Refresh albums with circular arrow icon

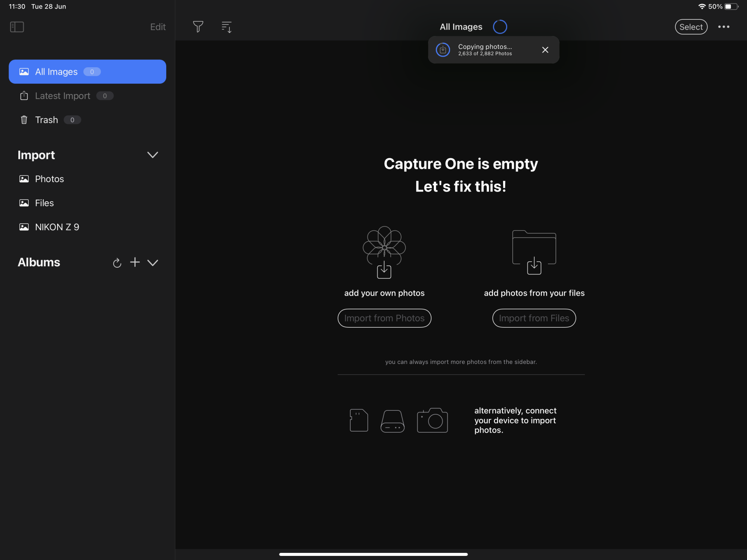117,263
